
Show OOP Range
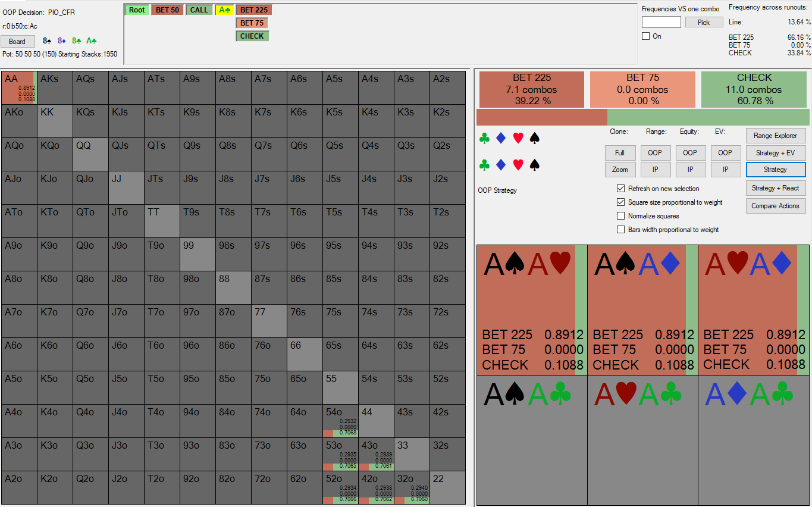pyautogui.click(x=655, y=153)
